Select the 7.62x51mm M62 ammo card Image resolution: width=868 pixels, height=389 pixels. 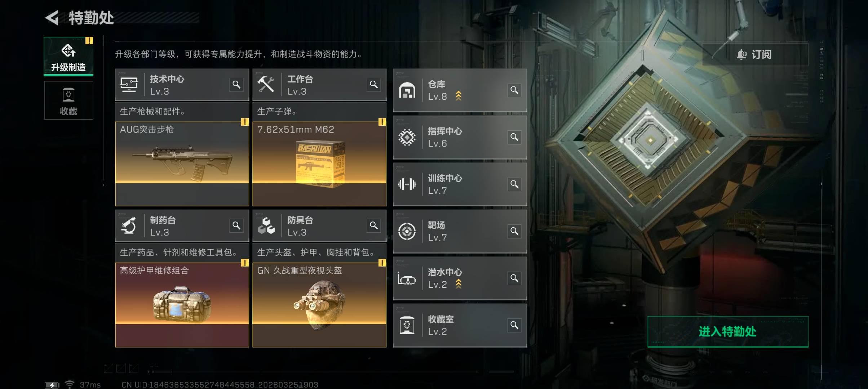coord(319,164)
